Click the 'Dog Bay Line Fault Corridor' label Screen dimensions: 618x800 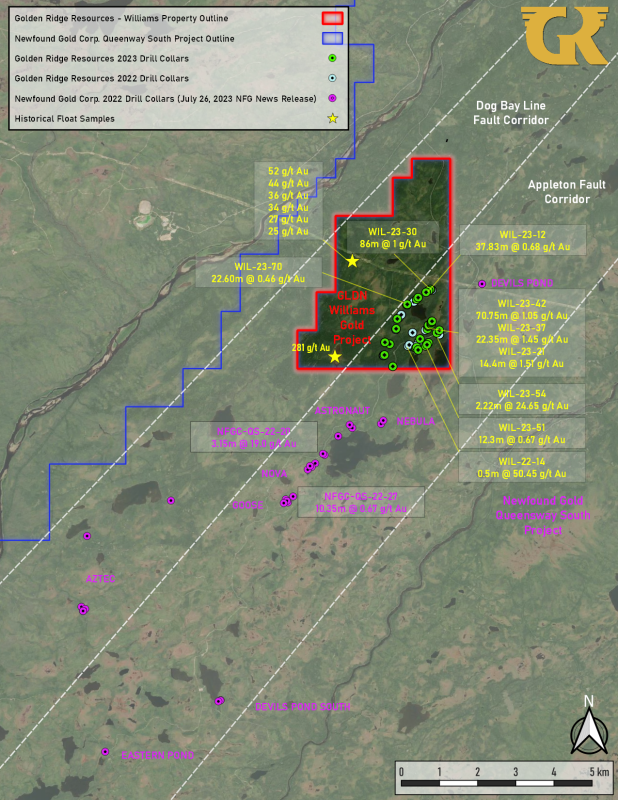(510, 113)
